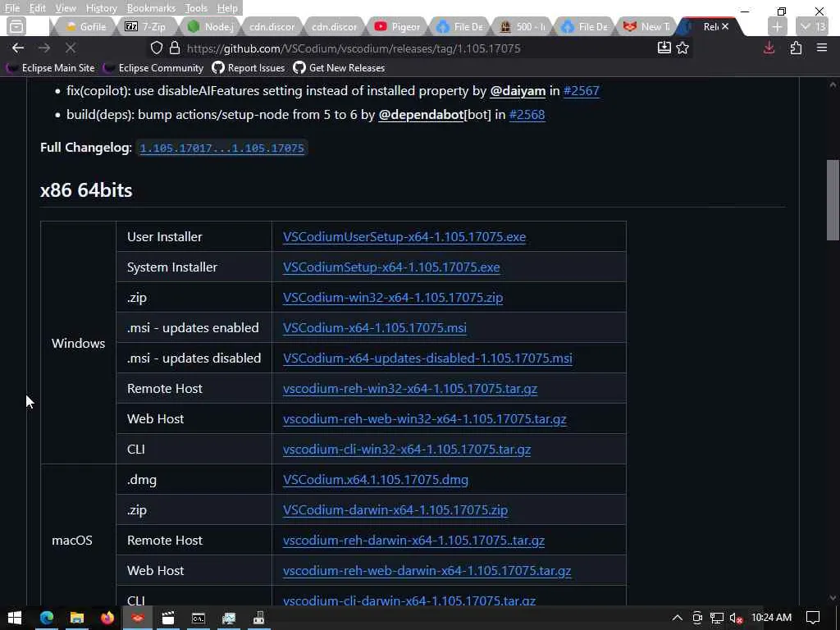This screenshot has width=840, height=630.
Task: Download VSCodium-x64-updates-disabled msi
Action: tap(427, 358)
